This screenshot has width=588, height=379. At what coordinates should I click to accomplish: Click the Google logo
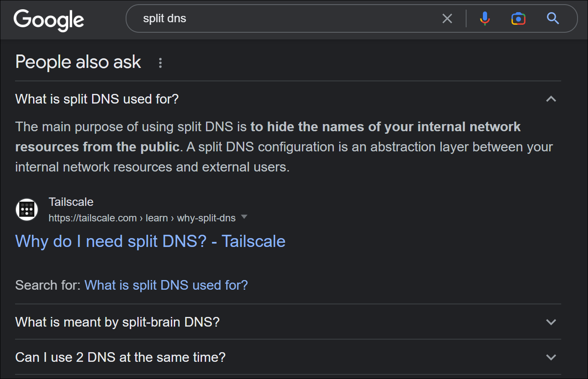click(x=49, y=20)
